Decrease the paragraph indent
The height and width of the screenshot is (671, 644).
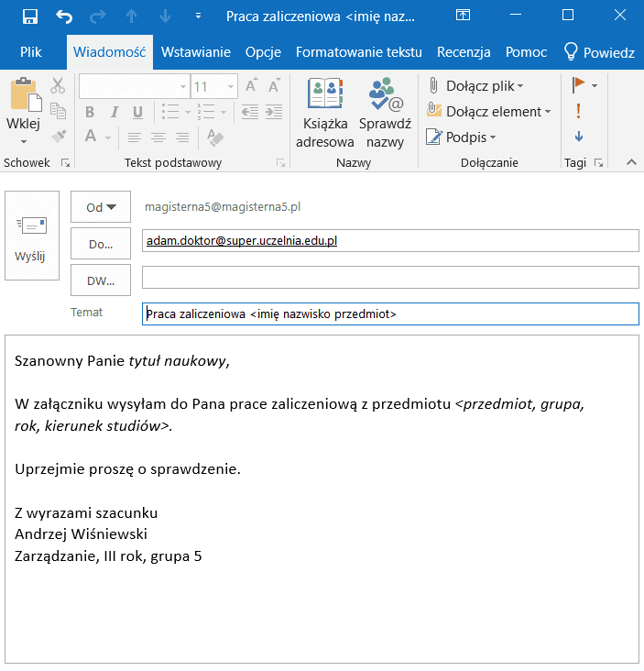coord(250,112)
